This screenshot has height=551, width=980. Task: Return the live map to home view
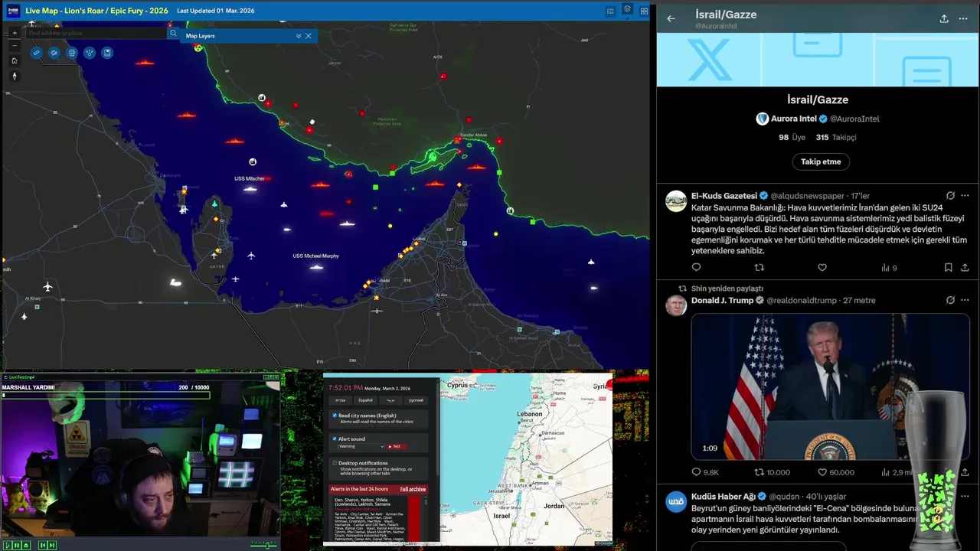[15, 60]
